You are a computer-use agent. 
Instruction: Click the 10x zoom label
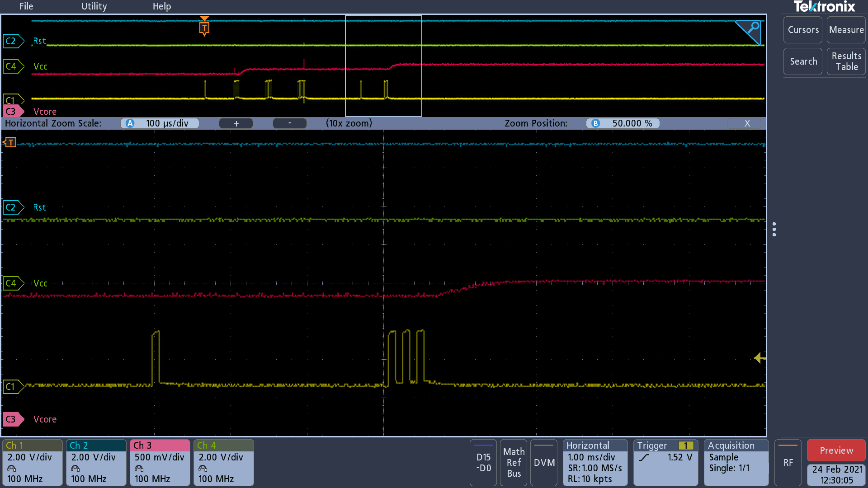click(349, 123)
